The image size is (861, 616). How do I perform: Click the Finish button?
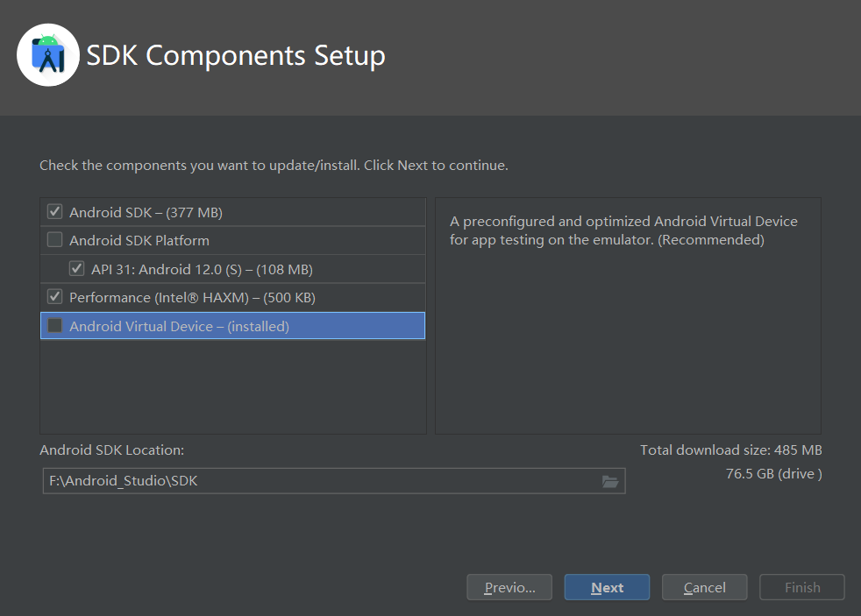801,587
